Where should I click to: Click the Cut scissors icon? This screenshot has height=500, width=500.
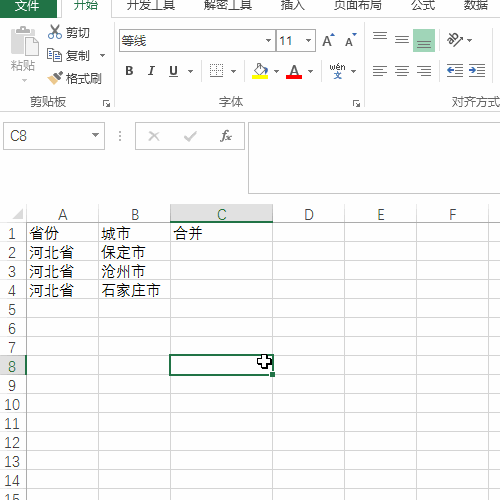[55, 32]
